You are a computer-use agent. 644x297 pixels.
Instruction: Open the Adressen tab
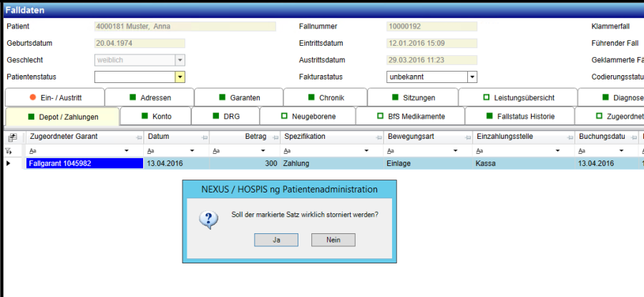(x=150, y=98)
